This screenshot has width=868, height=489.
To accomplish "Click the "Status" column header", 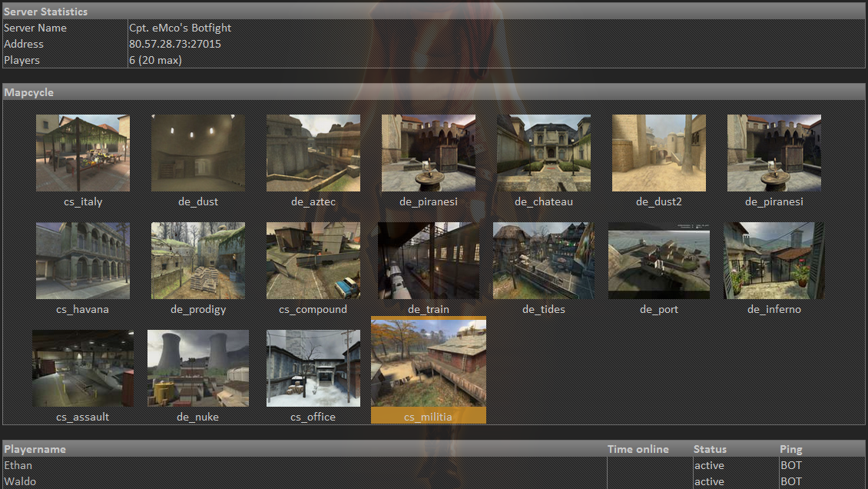I will coord(710,448).
